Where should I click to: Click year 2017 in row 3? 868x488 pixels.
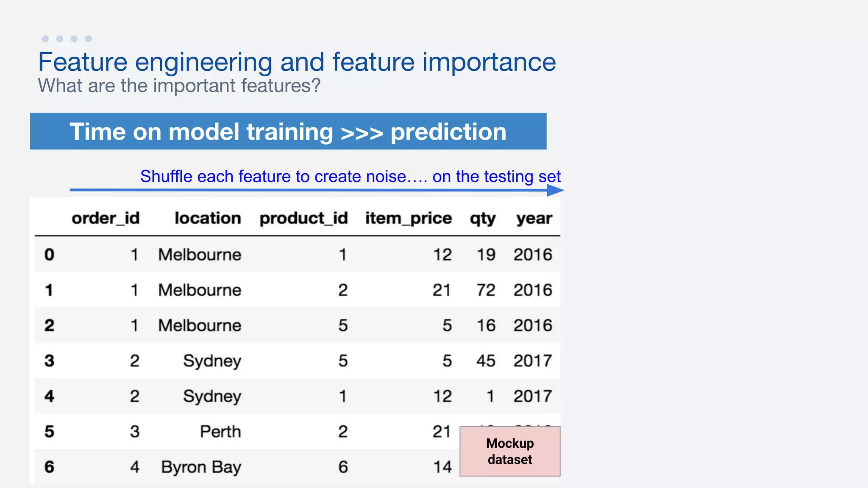coord(533,361)
